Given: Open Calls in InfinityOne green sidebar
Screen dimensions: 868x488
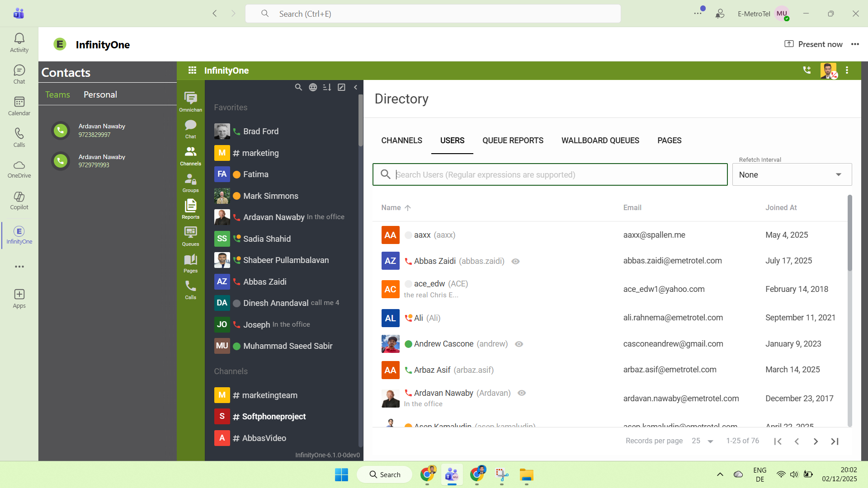Looking at the screenshot, I should tap(190, 290).
